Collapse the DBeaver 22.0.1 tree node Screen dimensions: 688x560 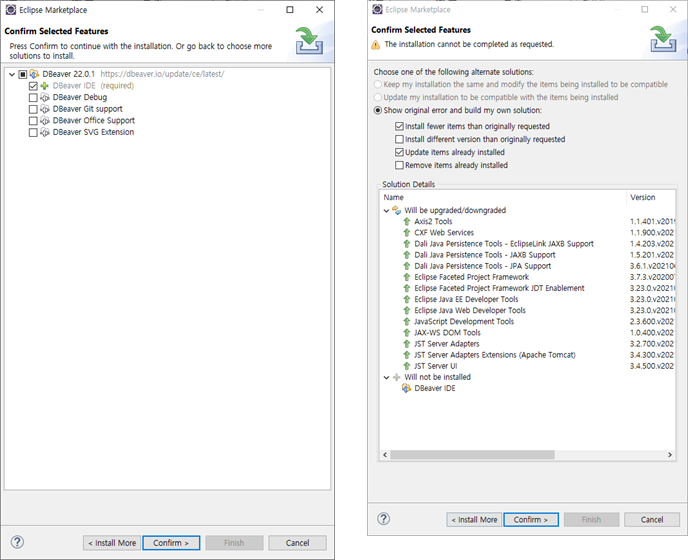(x=12, y=74)
